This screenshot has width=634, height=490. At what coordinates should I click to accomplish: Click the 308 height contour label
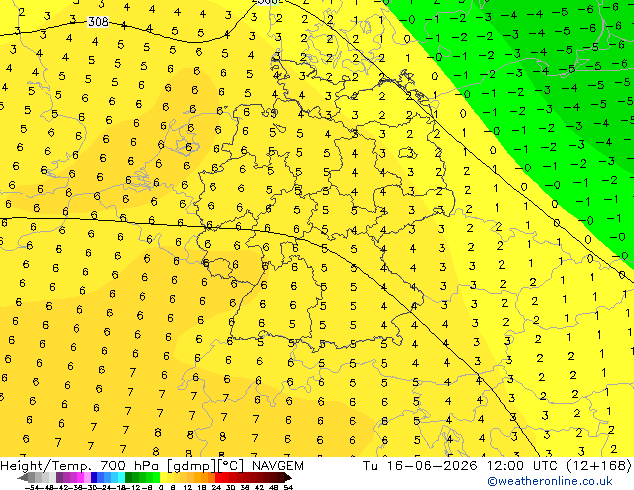click(98, 21)
